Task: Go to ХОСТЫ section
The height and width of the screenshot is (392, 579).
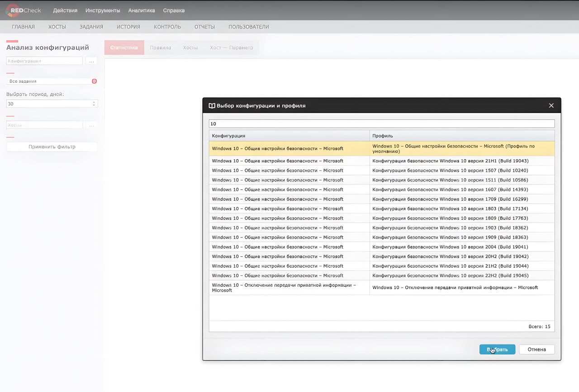Action: (57, 27)
